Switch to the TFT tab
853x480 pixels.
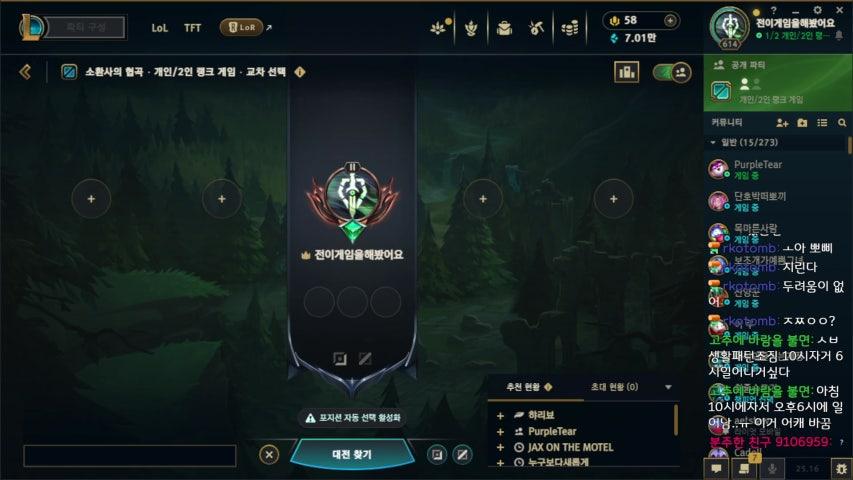point(193,28)
